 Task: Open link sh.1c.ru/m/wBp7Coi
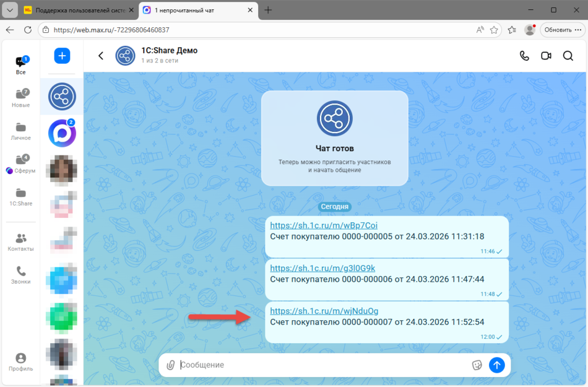(324, 225)
